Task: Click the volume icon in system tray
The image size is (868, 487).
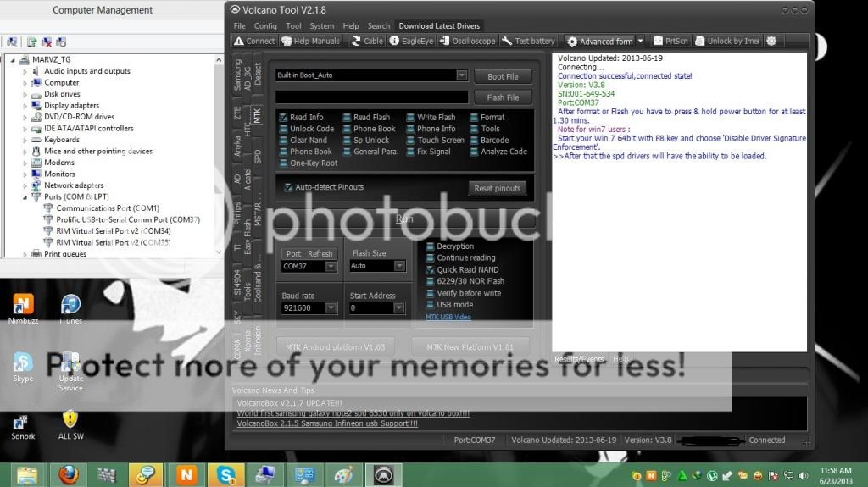Action: pyautogui.click(x=803, y=475)
